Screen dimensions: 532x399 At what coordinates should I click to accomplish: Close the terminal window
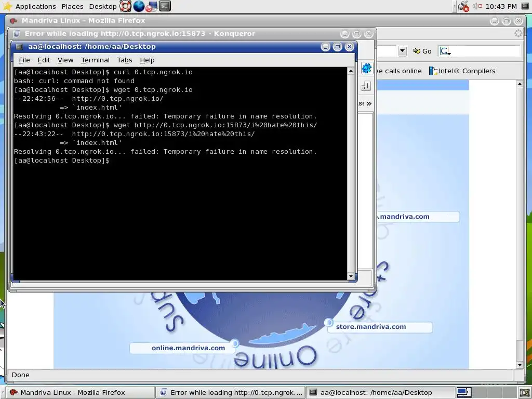coord(350,47)
